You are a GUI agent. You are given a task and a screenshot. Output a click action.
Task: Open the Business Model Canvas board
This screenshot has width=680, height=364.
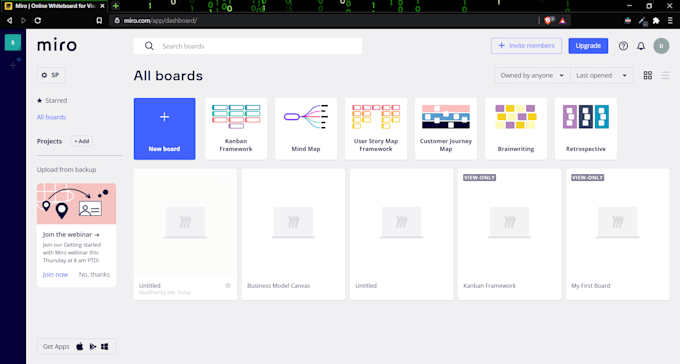(x=293, y=234)
